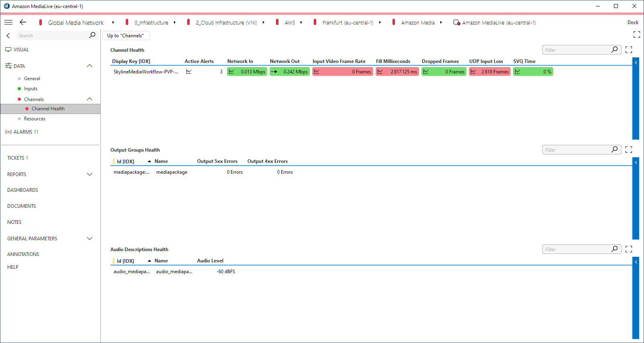This screenshot has height=343, width=644.
Task: Click the 2 817 125 ms fill value
Action: click(x=404, y=72)
